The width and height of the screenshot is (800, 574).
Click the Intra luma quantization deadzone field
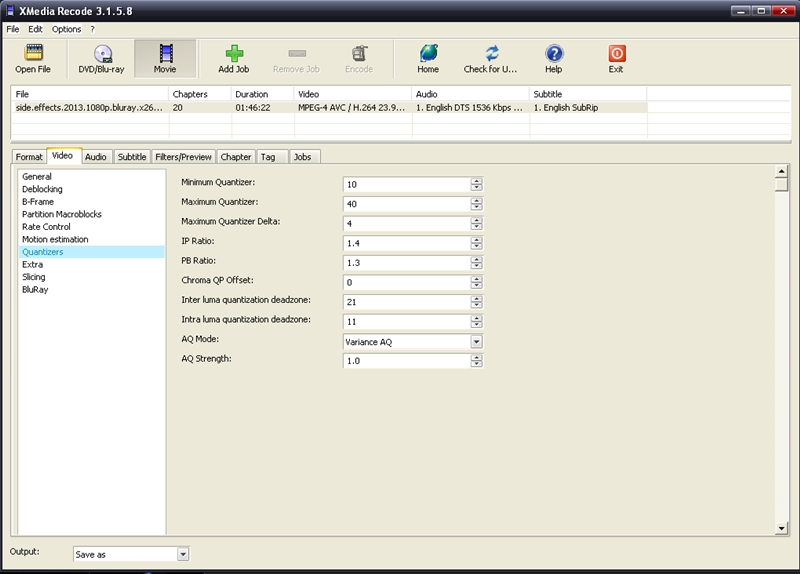coord(407,321)
